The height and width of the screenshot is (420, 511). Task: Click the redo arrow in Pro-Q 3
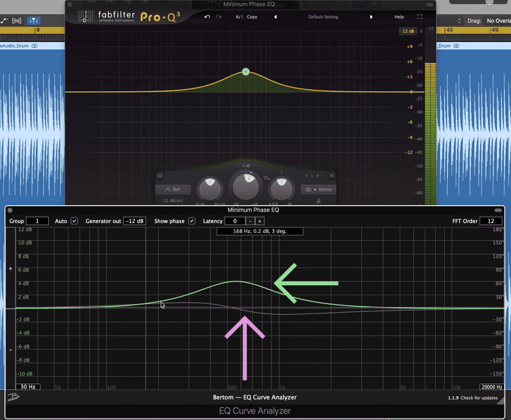pos(219,16)
